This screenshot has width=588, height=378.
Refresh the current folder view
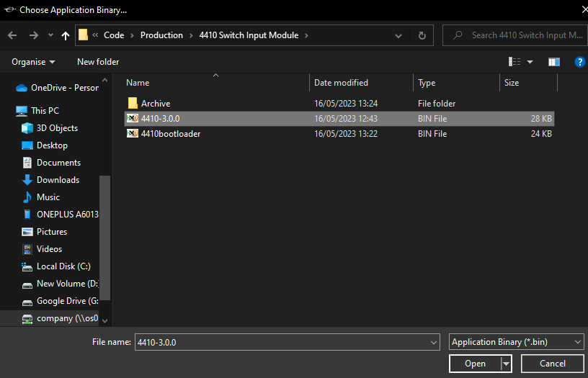[422, 35]
